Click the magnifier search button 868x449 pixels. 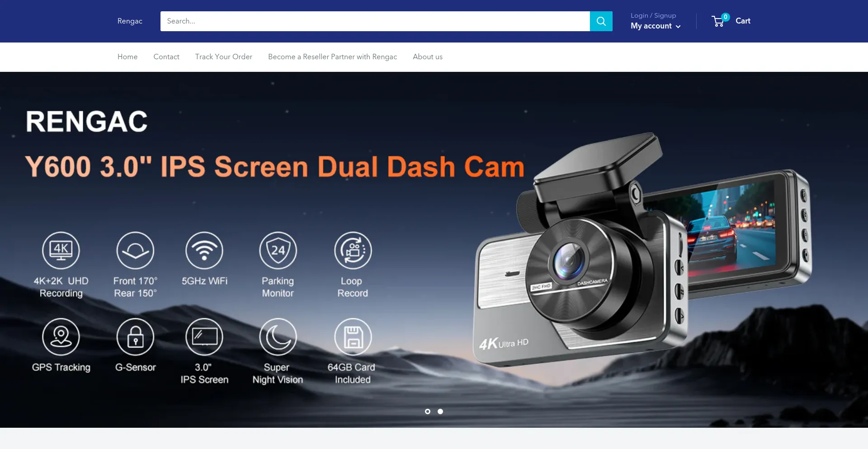tap(601, 21)
